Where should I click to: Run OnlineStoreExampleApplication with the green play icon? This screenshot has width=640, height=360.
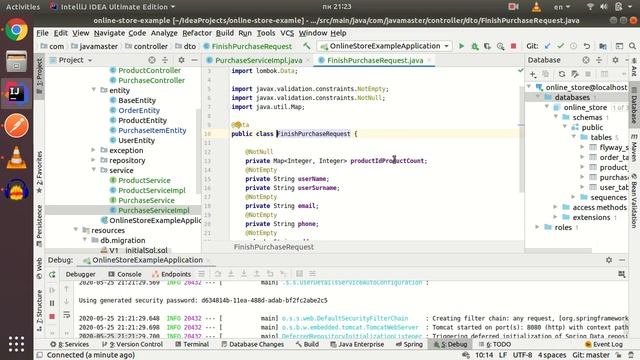(462, 46)
